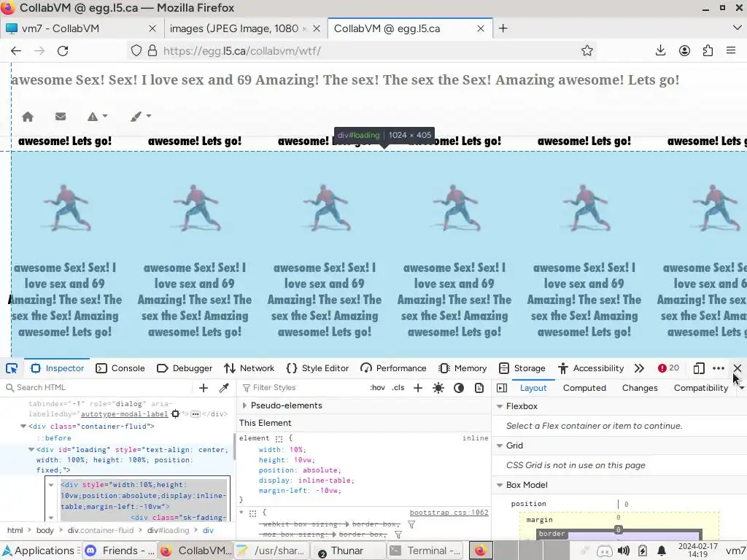747x560 pixels.
Task: Open the tracking protection shield panel
Action: tap(136, 51)
